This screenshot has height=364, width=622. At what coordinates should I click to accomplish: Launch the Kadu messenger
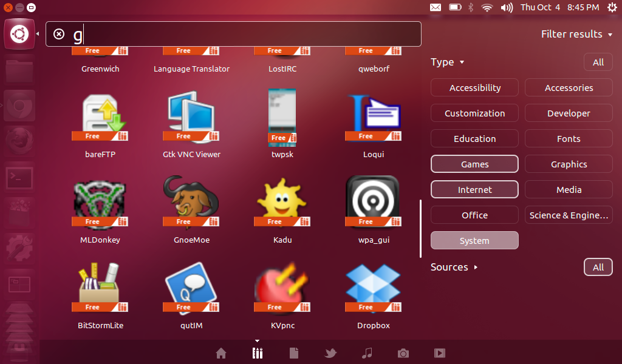click(282, 202)
